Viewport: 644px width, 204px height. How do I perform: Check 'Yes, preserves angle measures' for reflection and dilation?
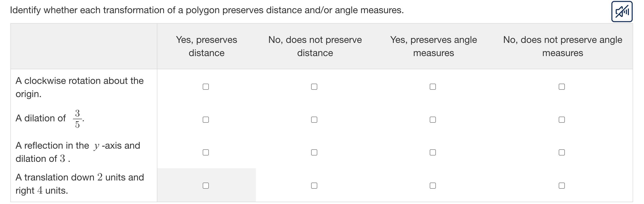point(433,152)
